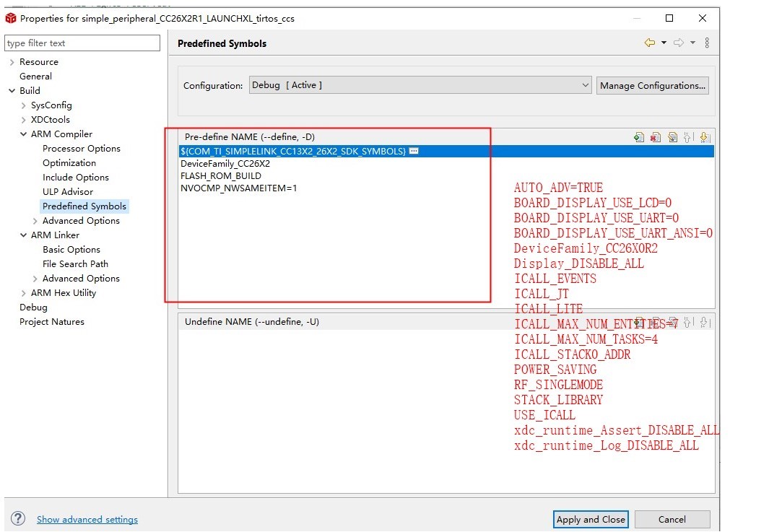Screen dimensions: 782x532
Task: Select Build label in the tree
Action: (30, 91)
